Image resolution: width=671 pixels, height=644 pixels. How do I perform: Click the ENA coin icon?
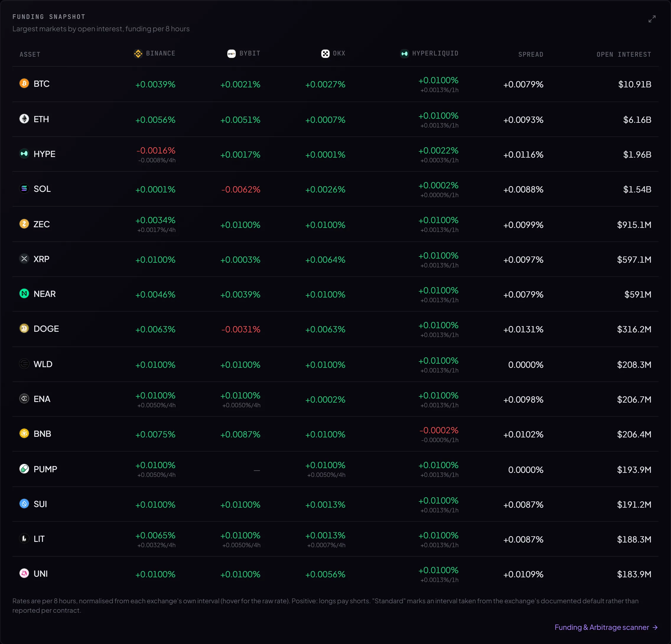pyautogui.click(x=24, y=399)
